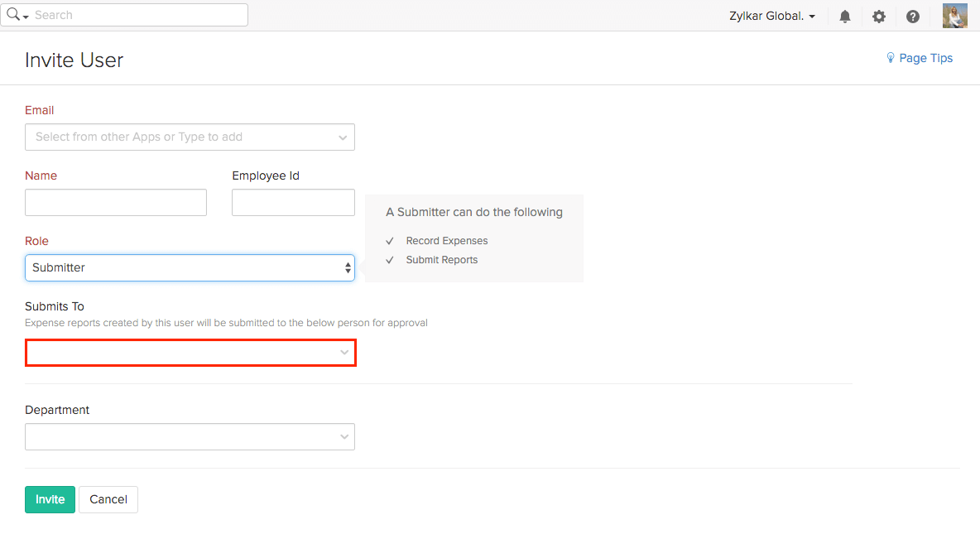980x534 pixels.
Task: Click the Submit Reports checkmark item
Action: [441, 260]
